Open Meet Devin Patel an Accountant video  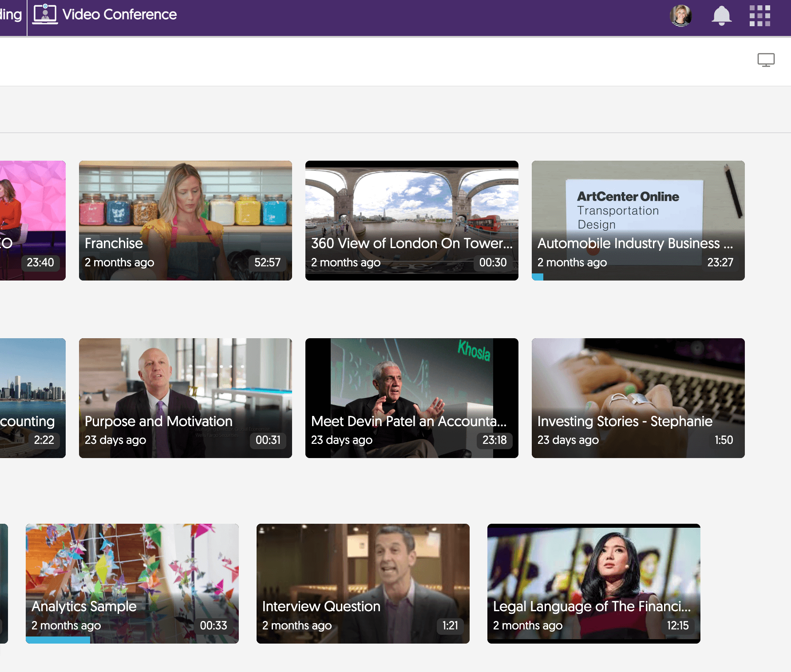pos(412,398)
